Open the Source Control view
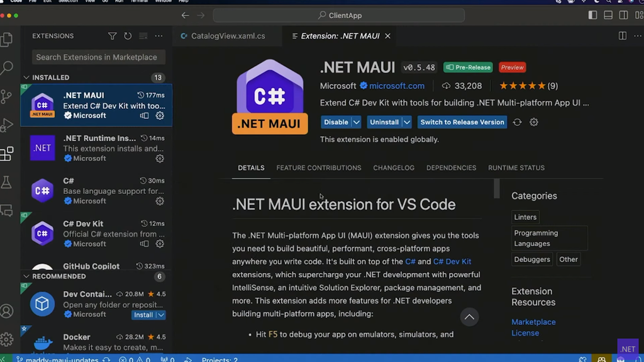 pos(6,97)
